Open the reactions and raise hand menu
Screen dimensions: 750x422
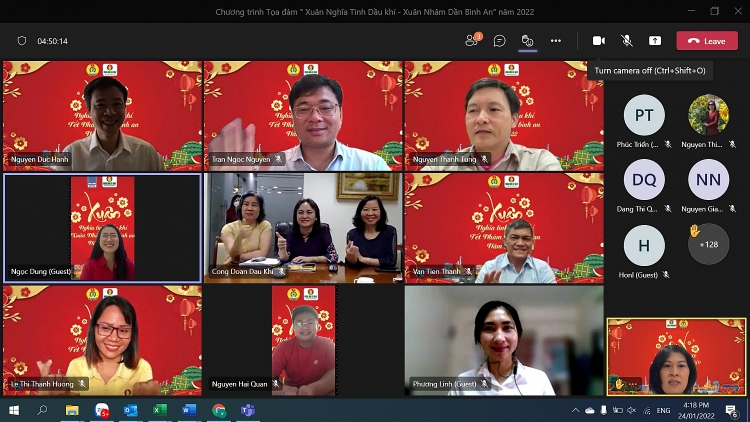point(527,41)
